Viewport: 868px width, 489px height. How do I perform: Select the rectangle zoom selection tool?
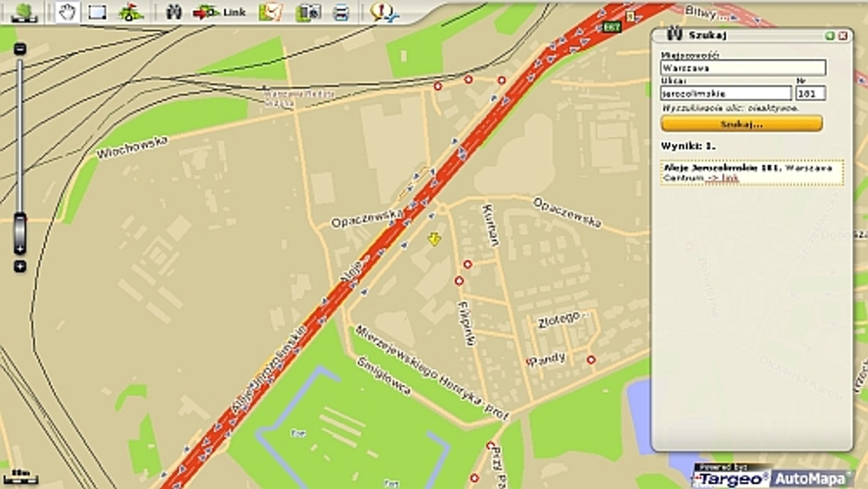coord(97,12)
